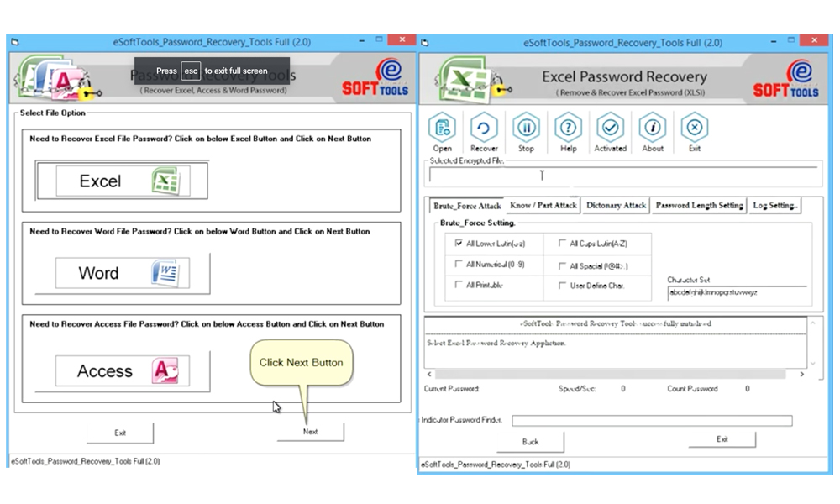
Task: Open an encrypted file with Open icon
Action: tap(442, 132)
